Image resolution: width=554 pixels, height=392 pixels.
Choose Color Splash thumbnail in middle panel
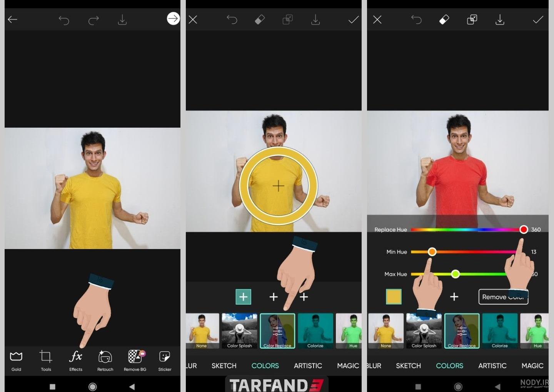239,331
